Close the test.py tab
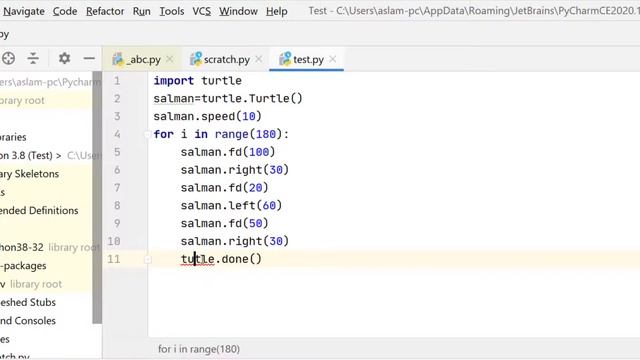Image resolution: width=640 pixels, height=360 pixels. 333,60
